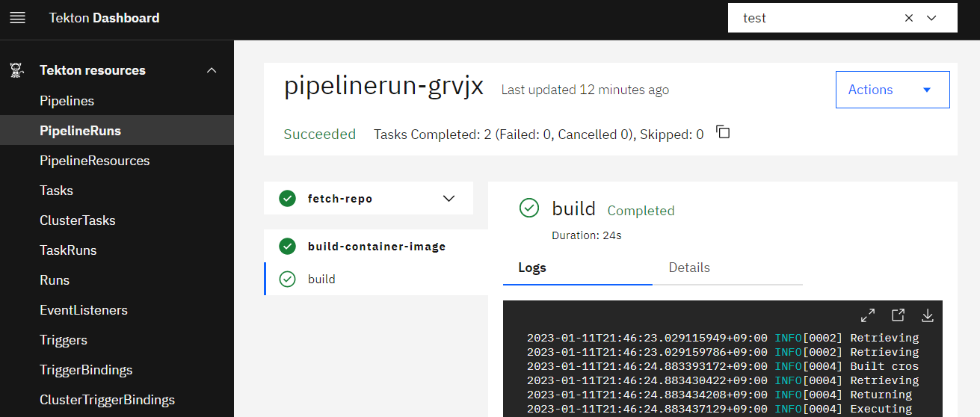Open logs in a new window
The width and height of the screenshot is (980, 417).
tap(898, 316)
